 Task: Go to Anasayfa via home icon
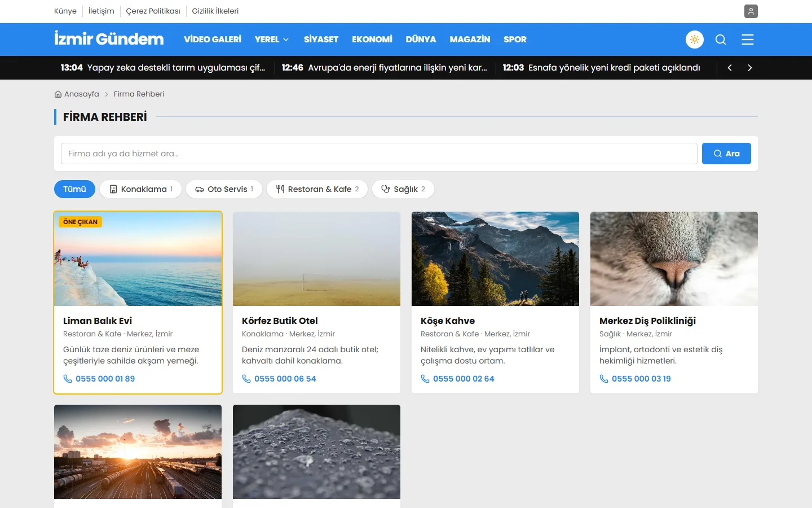(x=58, y=94)
